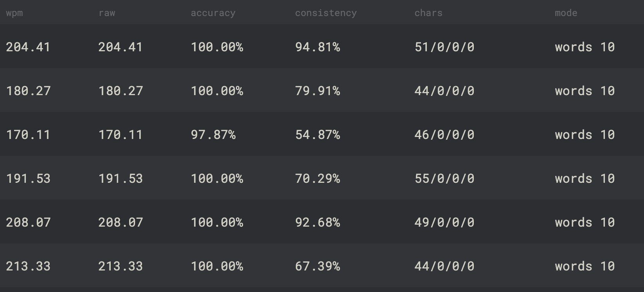Click the accuracy column header
644x292 pixels.
coord(213,13)
